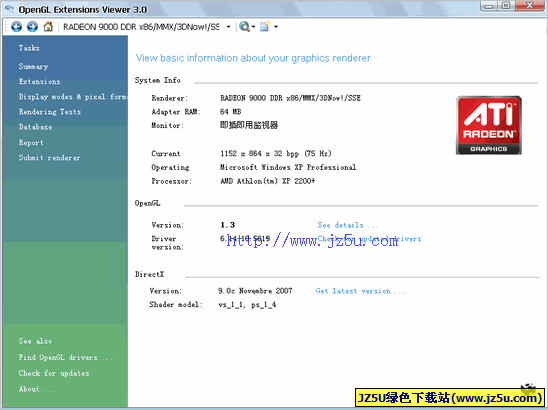Click the See also header in sidebar
The width and height of the screenshot is (548, 410).
[35, 341]
